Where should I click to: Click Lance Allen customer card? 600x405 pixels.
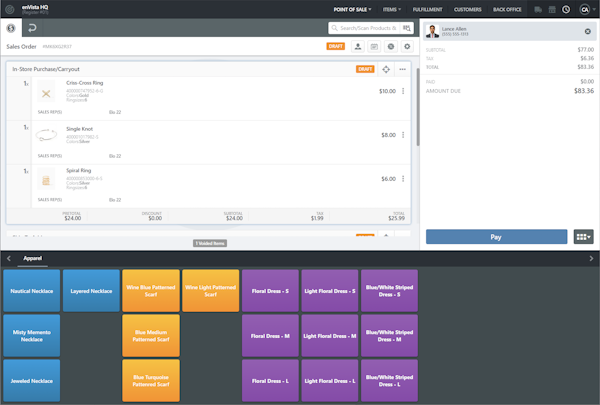click(510, 31)
